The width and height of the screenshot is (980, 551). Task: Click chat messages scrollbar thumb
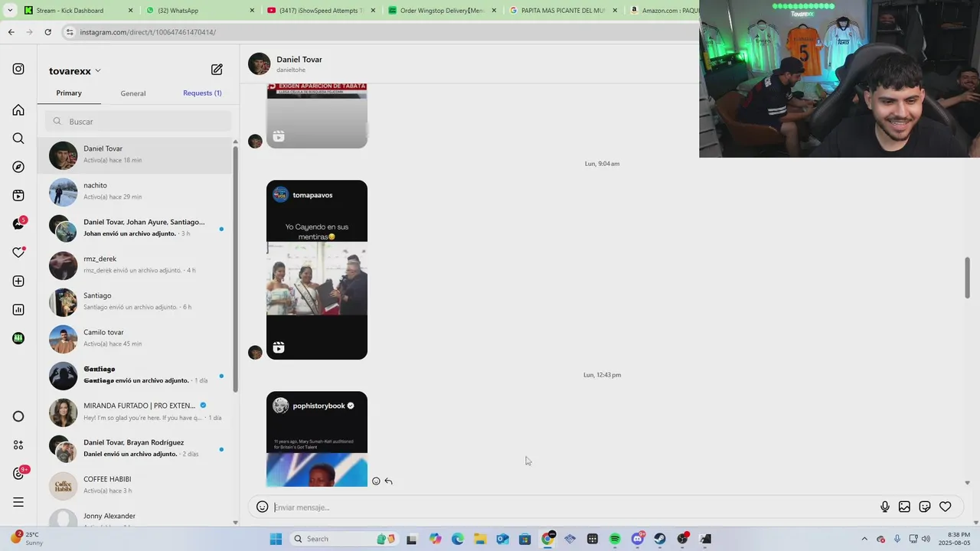967,278
